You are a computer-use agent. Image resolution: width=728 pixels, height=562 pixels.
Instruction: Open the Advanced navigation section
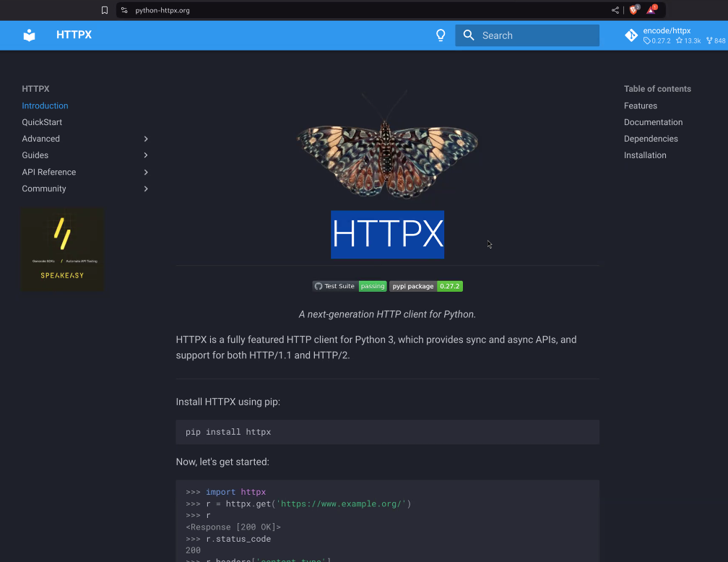tap(41, 139)
